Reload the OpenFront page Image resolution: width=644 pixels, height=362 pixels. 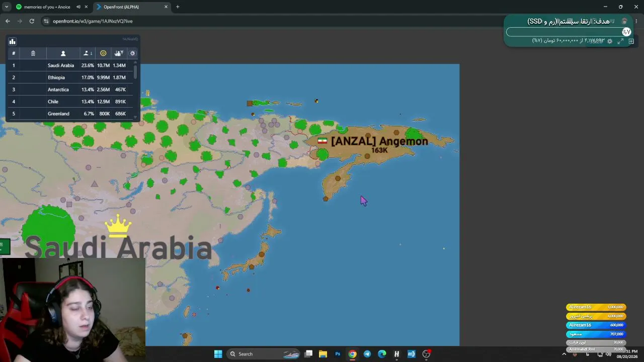pyautogui.click(x=32, y=21)
